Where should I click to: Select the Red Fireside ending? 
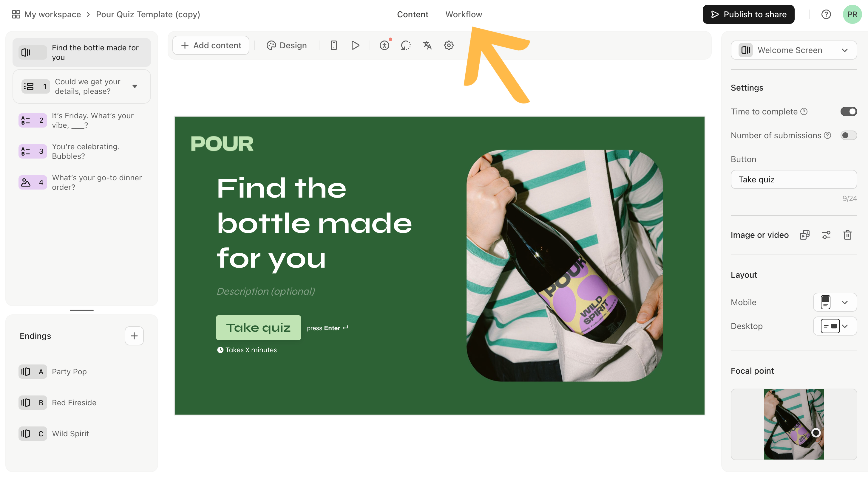pos(81,402)
